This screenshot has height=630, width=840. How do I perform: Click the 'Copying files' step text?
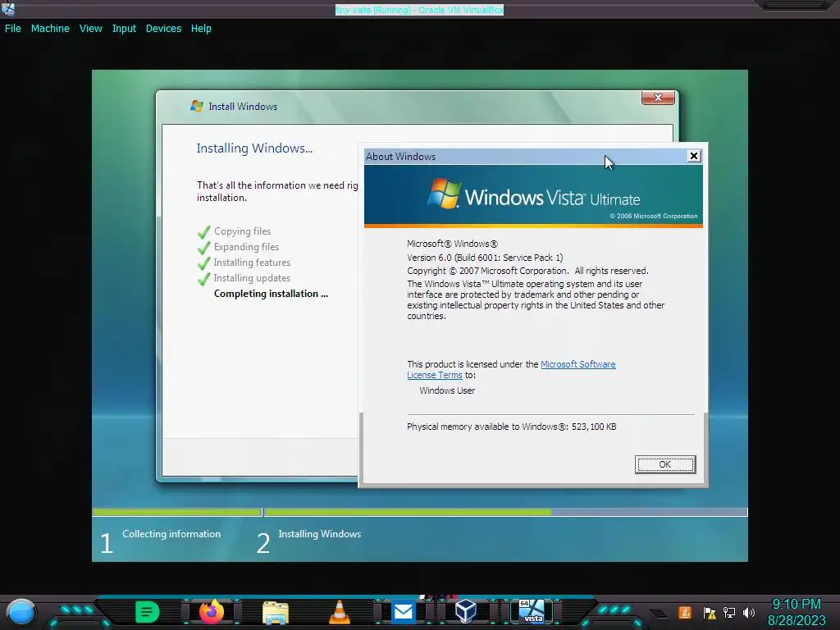pyautogui.click(x=242, y=231)
